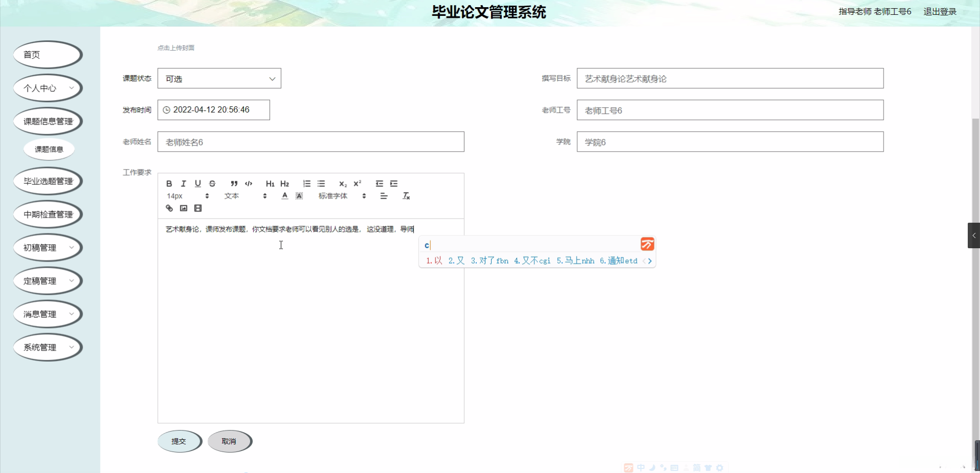Toggle bold formatting in the editor
Screen dimensions: 980x473
[169, 184]
